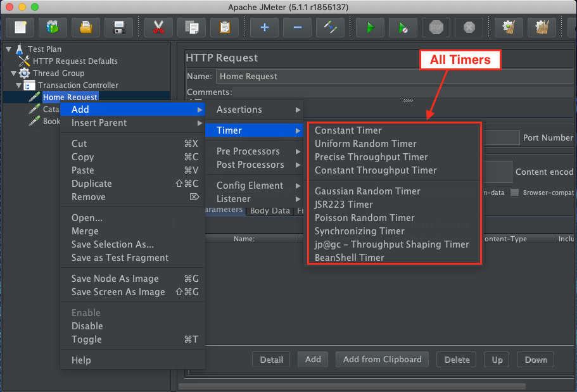This screenshot has height=392, width=577.
Task: Start the test with the green play icon
Action: 370,28
